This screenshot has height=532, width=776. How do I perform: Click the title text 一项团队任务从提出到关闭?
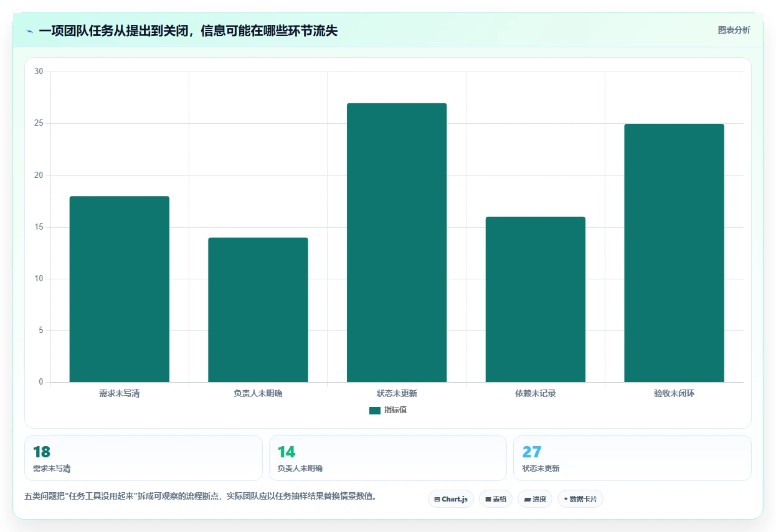[114, 30]
